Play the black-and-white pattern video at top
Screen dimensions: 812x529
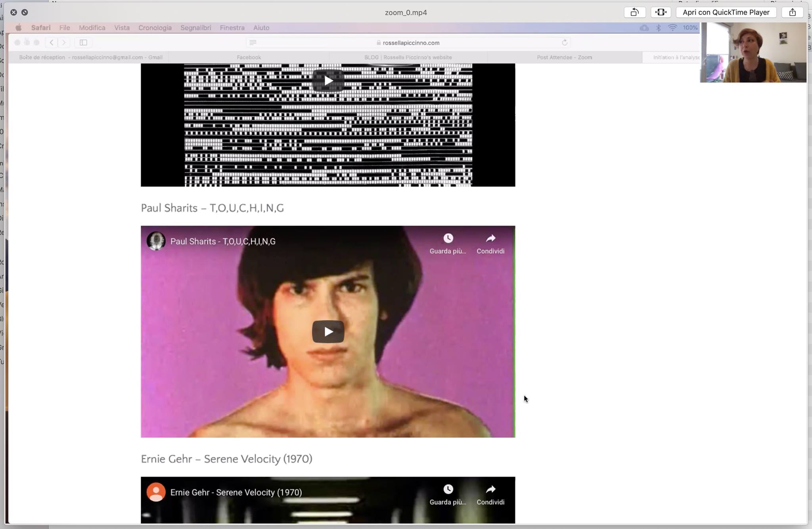[328, 81]
